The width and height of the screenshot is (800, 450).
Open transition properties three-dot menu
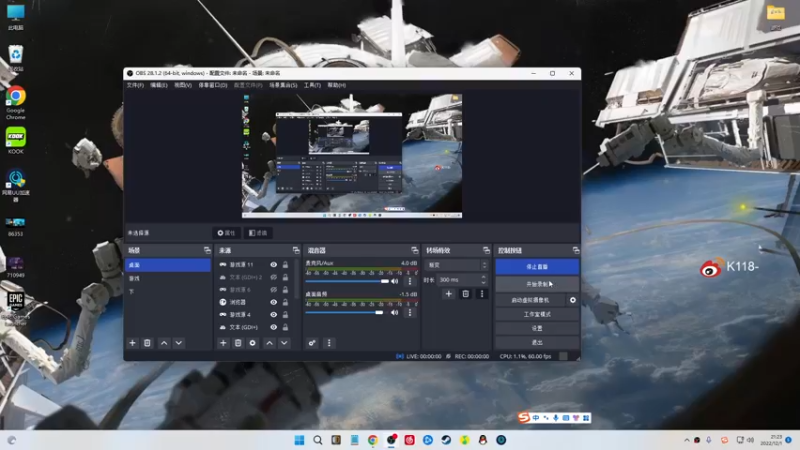(x=482, y=294)
